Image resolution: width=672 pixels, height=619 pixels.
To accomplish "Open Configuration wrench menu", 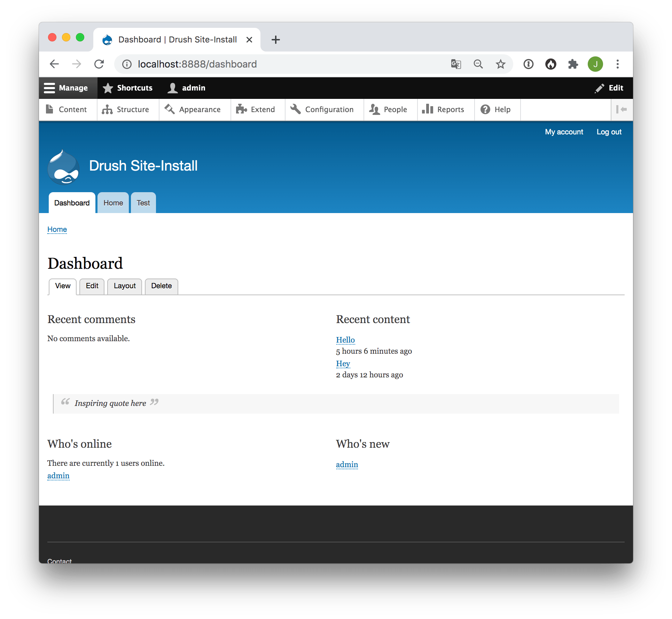I will [322, 110].
